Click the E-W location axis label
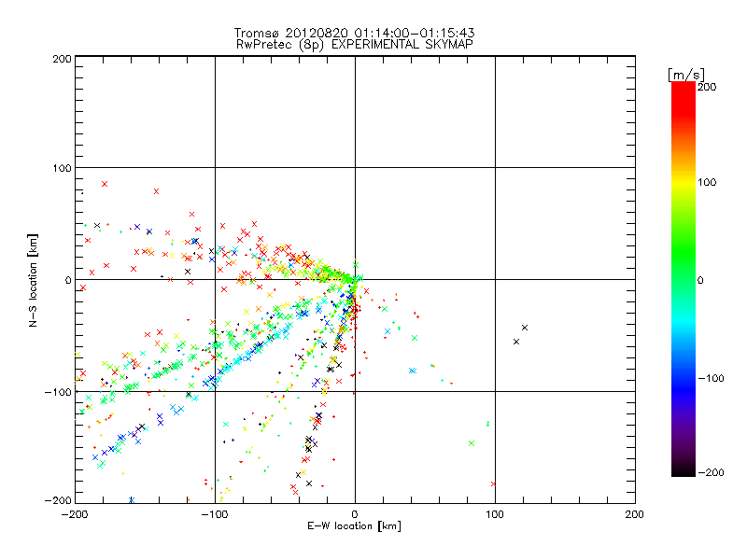 tap(354, 526)
